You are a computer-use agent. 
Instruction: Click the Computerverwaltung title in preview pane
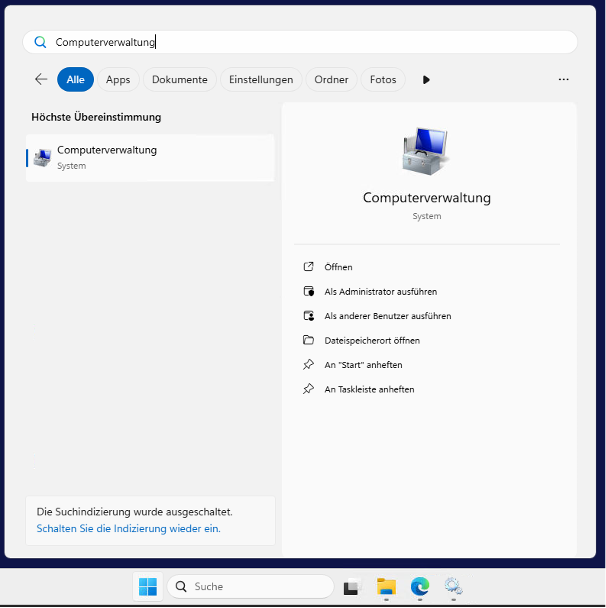[x=426, y=198]
